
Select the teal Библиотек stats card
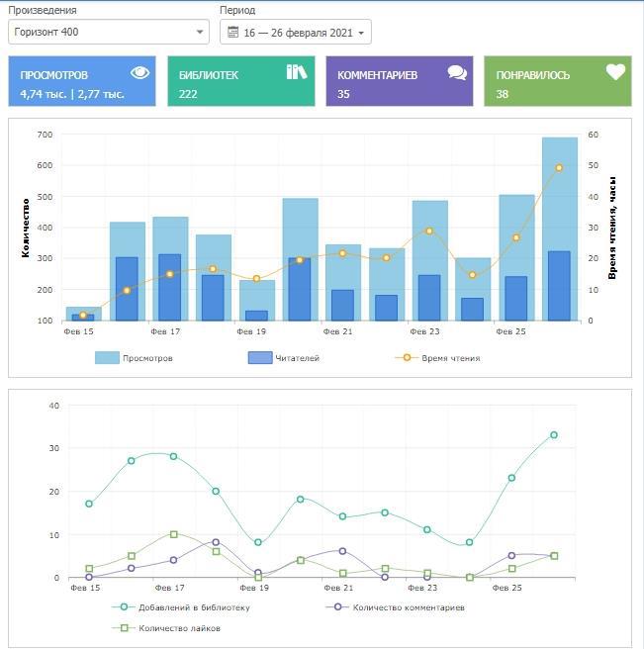240,81
